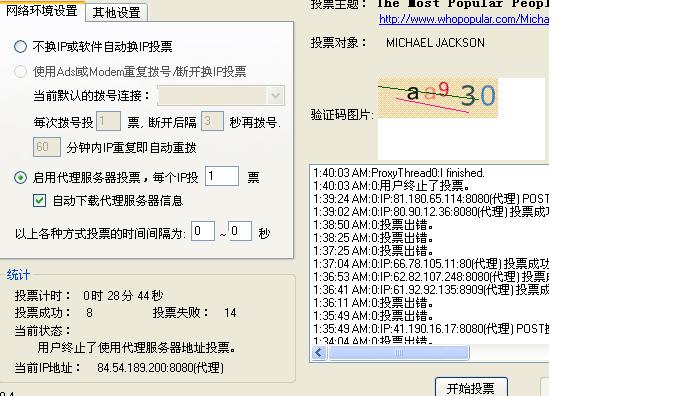Click the maximum 时间间隔 input field
This screenshot has width=683, height=396.
(240, 231)
